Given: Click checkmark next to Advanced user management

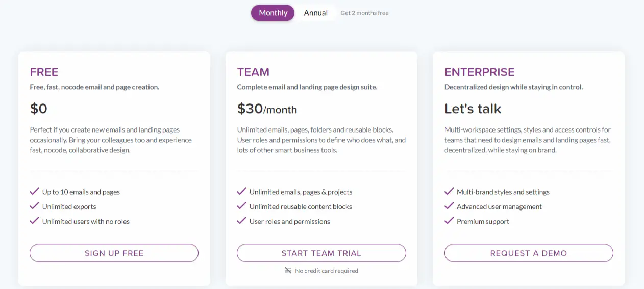Looking at the screenshot, I should point(449,206).
